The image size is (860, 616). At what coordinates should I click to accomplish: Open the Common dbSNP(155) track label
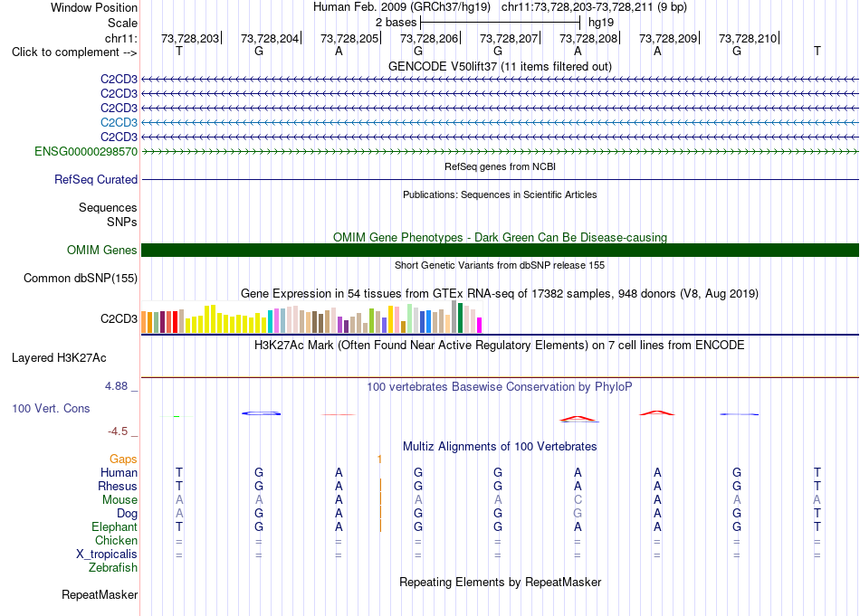pos(81,278)
